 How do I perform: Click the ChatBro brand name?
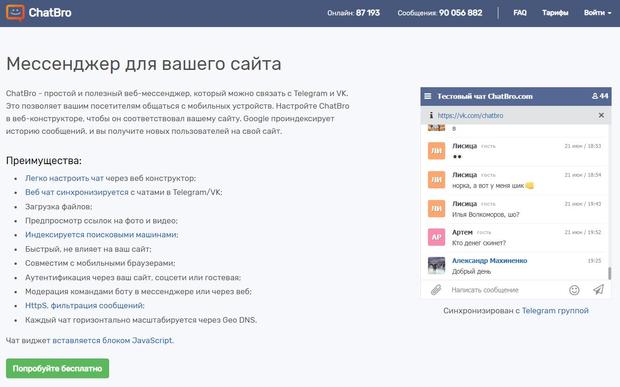point(50,13)
